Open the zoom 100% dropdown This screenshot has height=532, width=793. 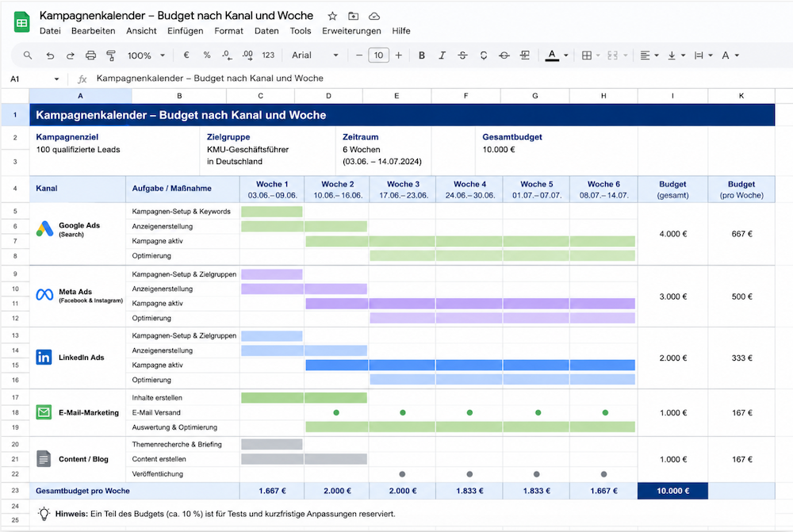pyautogui.click(x=146, y=55)
